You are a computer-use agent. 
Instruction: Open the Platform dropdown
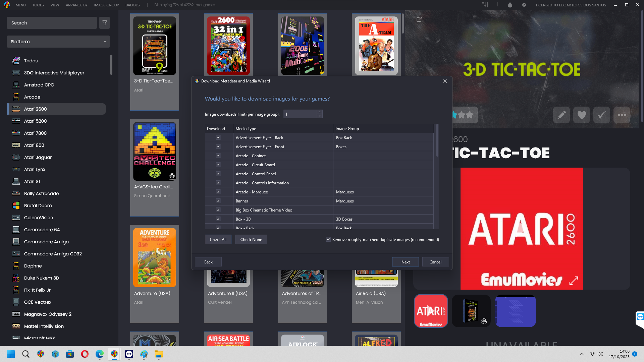(58, 42)
